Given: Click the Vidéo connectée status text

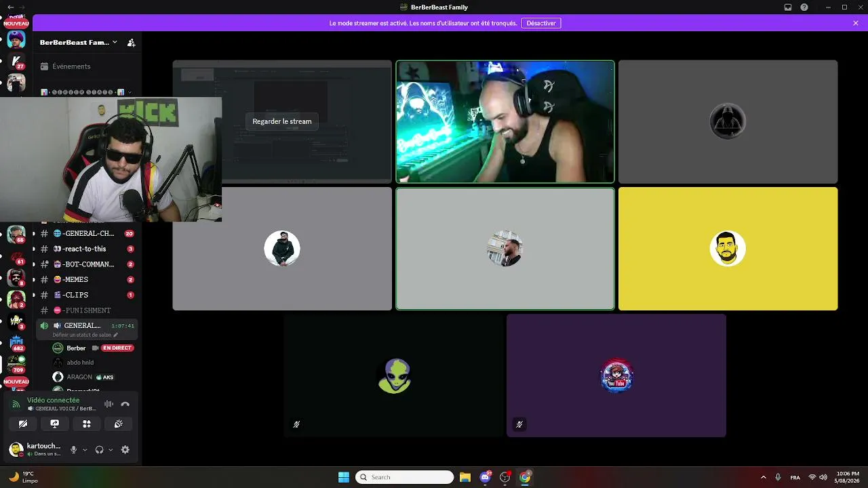Looking at the screenshot, I should click(x=53, y=401).
